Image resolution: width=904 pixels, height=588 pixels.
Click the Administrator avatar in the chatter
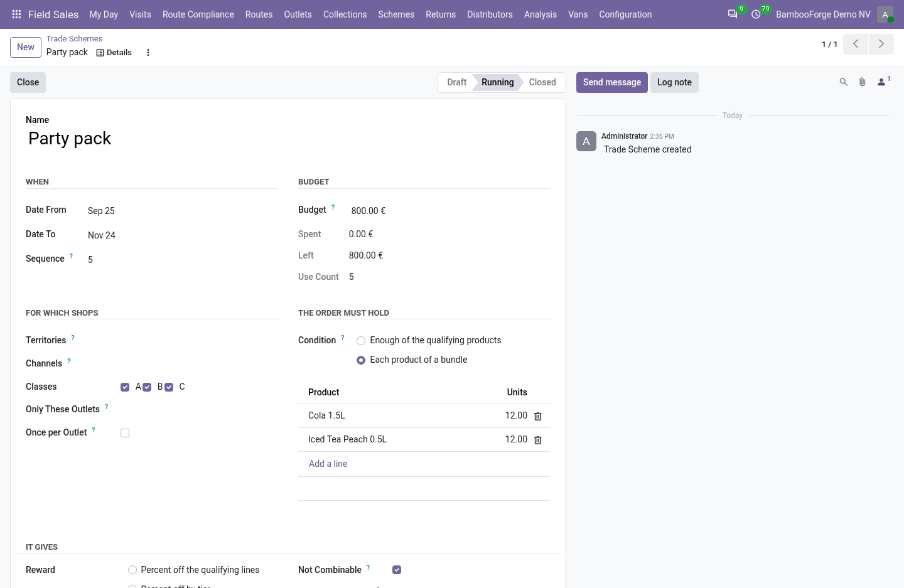tap(586, 141)
